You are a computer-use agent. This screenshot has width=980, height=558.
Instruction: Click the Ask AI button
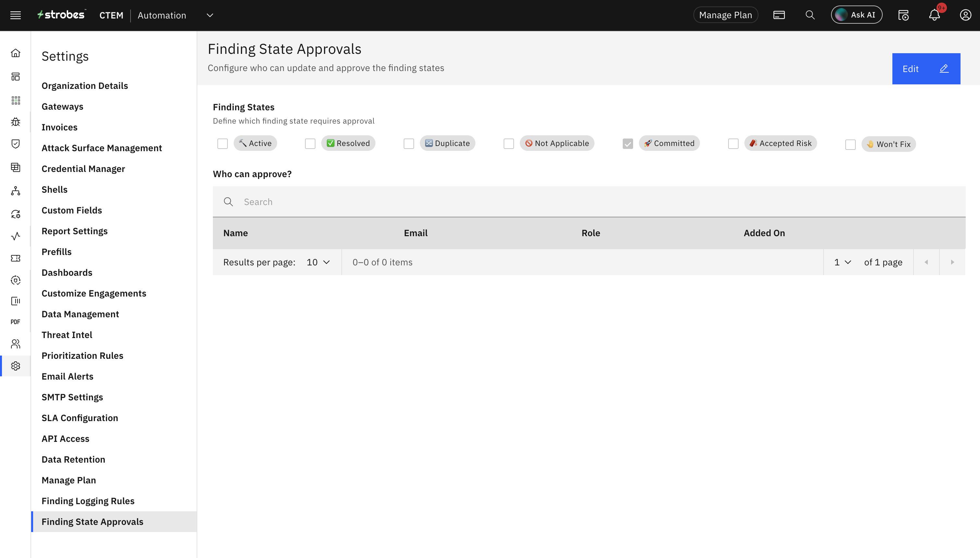click(x=856, y=15)
